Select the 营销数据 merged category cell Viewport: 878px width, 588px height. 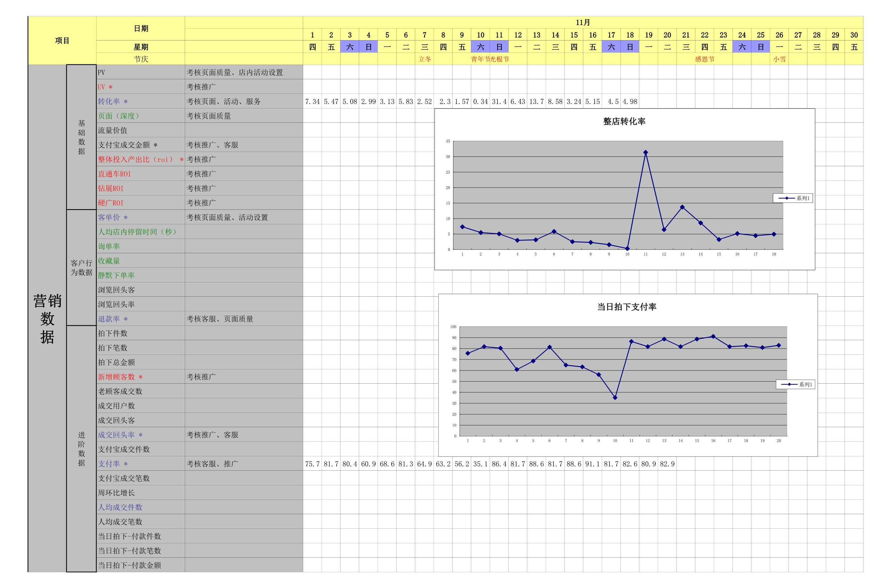point(47,318)
